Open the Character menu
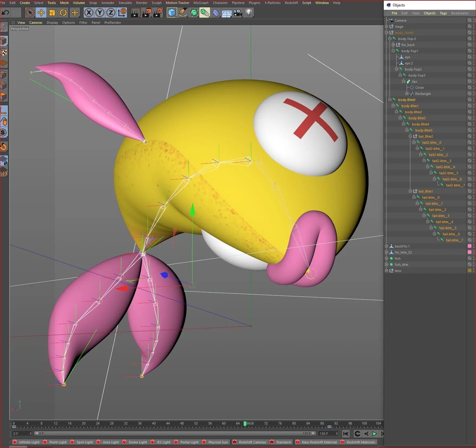The height and width of the screenshot is (448, 476). click(220, 3)
